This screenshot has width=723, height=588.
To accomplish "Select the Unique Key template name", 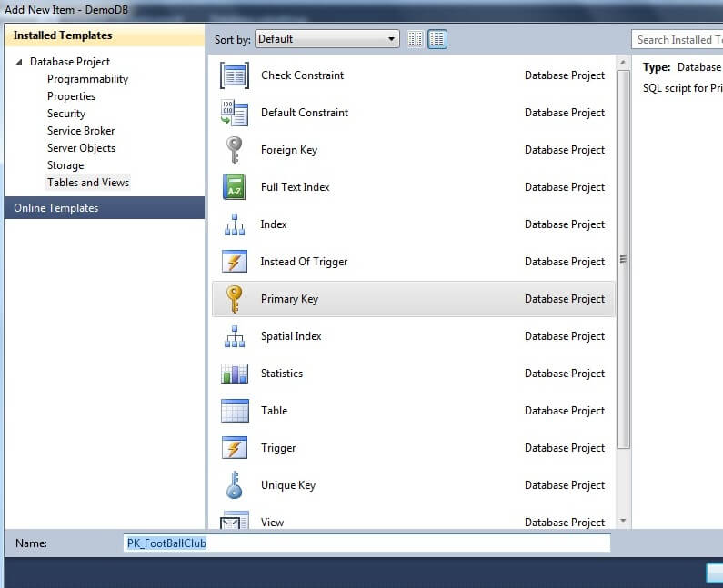I will click(x=288, y=485).
